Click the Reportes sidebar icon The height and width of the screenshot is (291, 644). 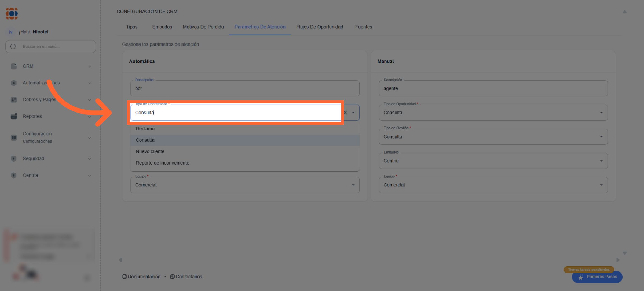14,116
